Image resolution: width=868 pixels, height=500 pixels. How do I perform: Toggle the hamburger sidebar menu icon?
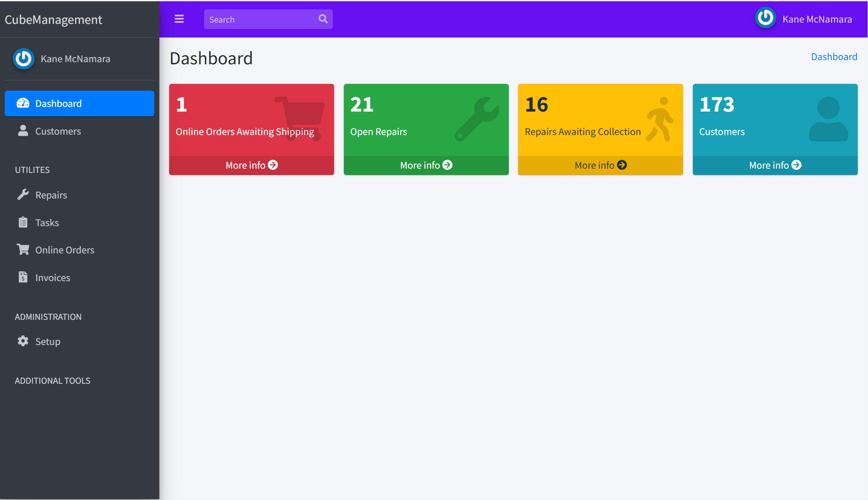point(179,19)
